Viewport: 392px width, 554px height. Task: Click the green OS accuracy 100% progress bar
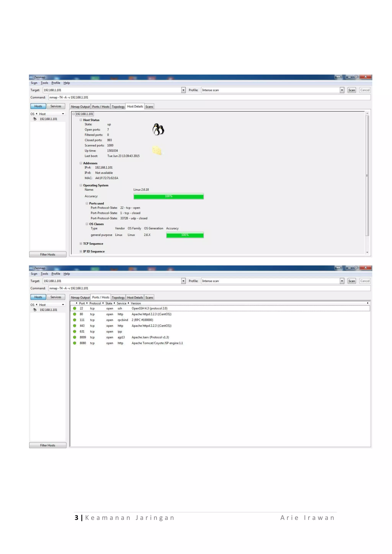tap(168, 196)
